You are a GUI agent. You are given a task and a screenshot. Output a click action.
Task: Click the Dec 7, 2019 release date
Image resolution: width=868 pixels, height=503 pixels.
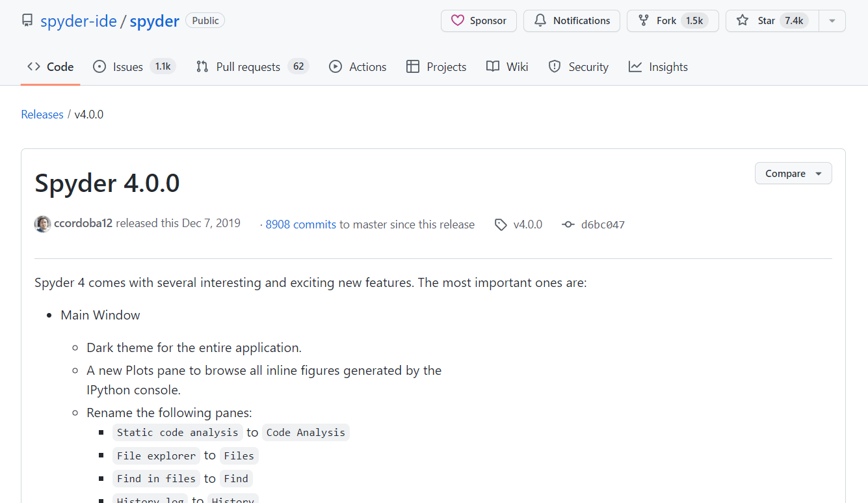(x=211, y=223)
